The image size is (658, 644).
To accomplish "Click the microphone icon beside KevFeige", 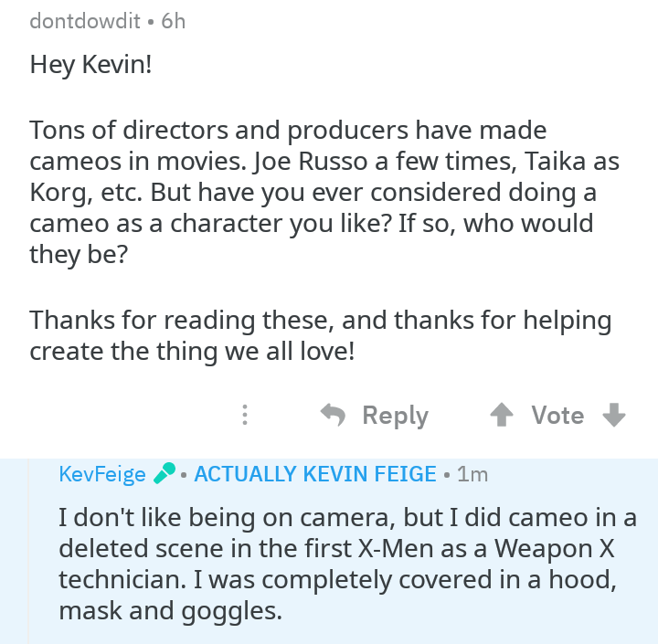I will coord(164,473).
